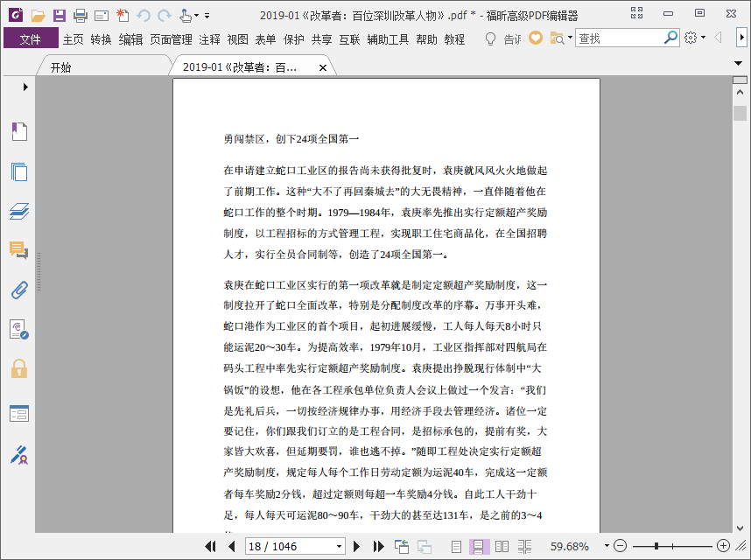Open the 互联 ribbon tab
Image resolution: width=751 pixels, height=560 pixels.
click(x=349, y=39)
